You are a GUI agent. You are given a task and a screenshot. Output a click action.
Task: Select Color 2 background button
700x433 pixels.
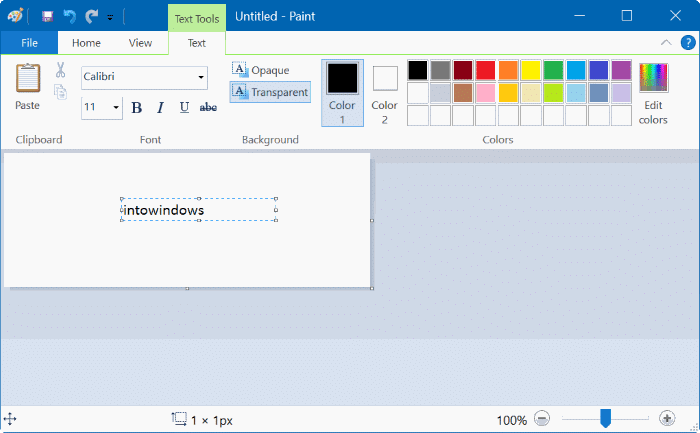[385, 93]
